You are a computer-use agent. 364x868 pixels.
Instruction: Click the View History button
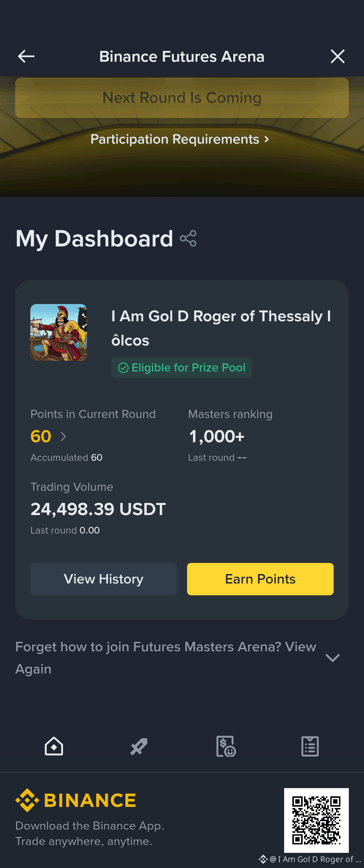[x=103, y=579]
